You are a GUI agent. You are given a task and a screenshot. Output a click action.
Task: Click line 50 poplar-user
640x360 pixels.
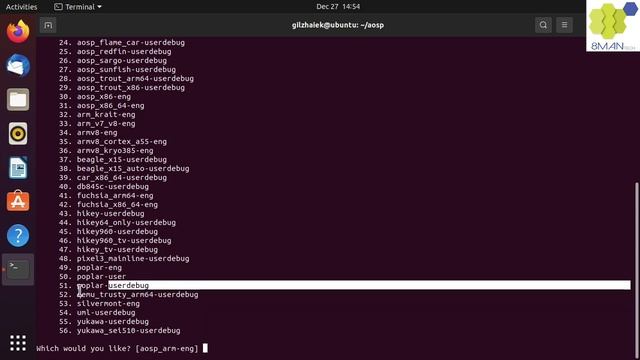92,276
